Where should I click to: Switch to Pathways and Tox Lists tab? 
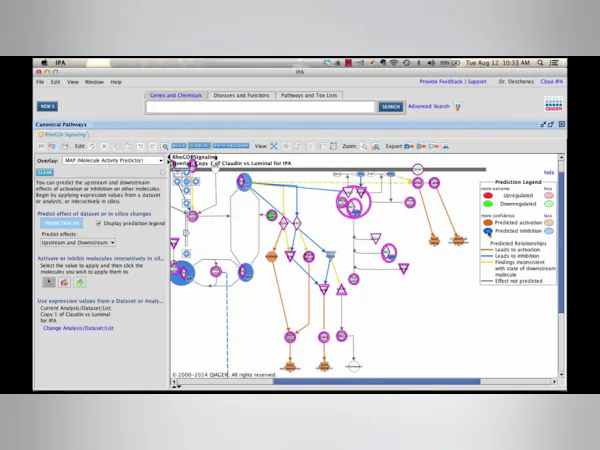pyautogui.click(x=309, y=95)
